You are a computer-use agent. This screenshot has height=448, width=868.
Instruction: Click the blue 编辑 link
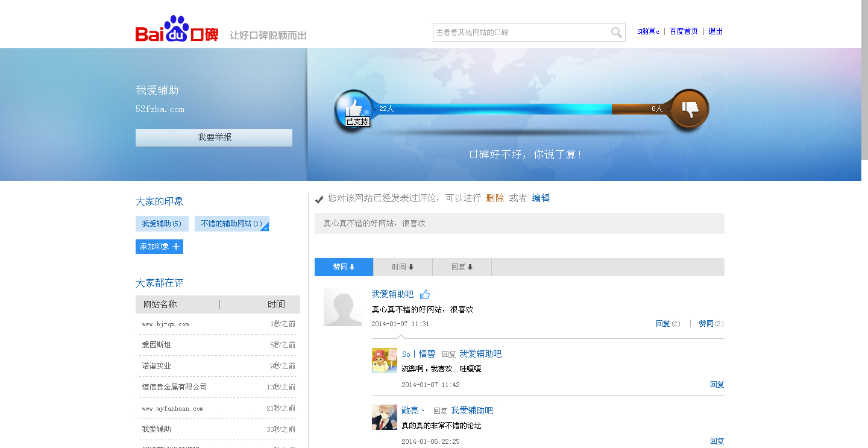541,198
